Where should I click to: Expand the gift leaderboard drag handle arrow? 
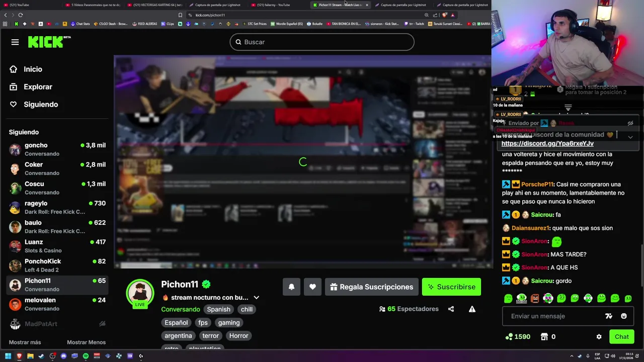click(x=568, y=108)
